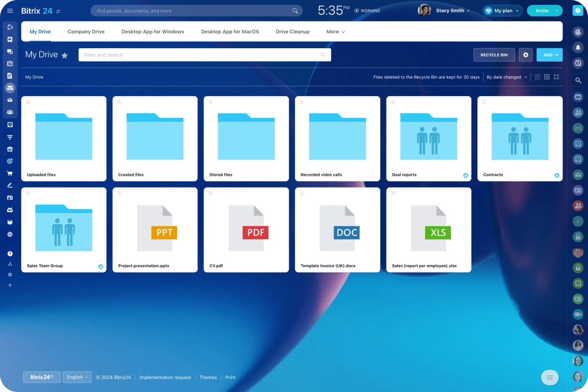Open the shopping cart icon in left sidebar
This screenshot has width=588, height=392.
(10, 173)
